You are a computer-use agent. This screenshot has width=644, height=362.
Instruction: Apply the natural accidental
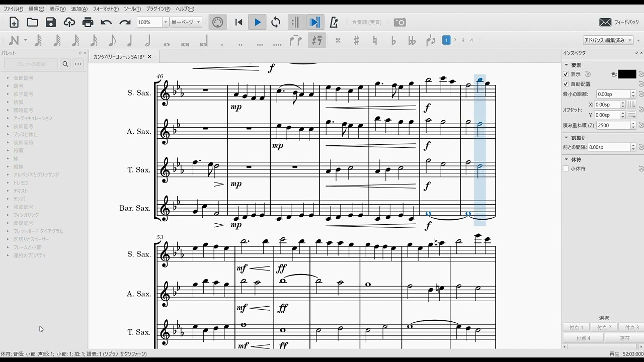(375, 41)
